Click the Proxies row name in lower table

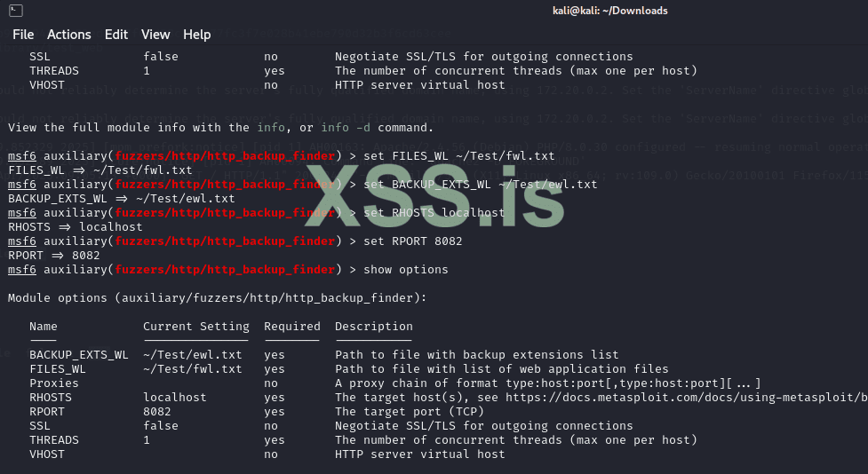point(53,383)
